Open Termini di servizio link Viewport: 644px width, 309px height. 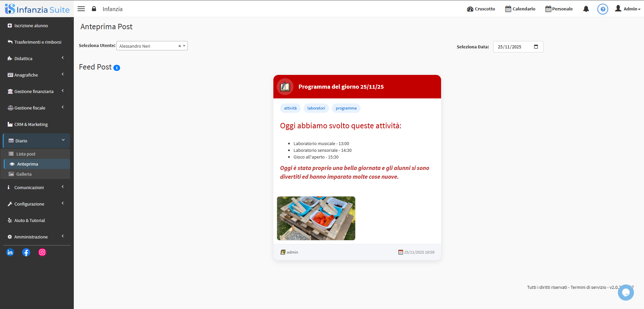coord(588,287)
